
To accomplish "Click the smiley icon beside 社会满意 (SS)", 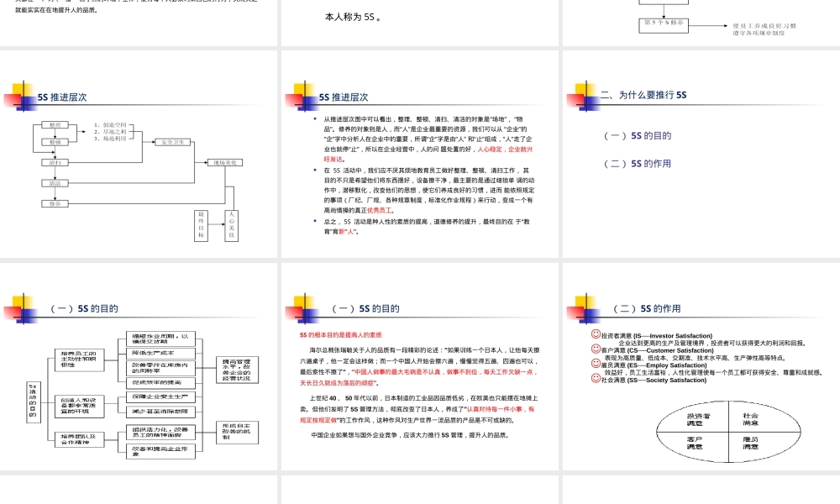I will (x=596, y=378).
